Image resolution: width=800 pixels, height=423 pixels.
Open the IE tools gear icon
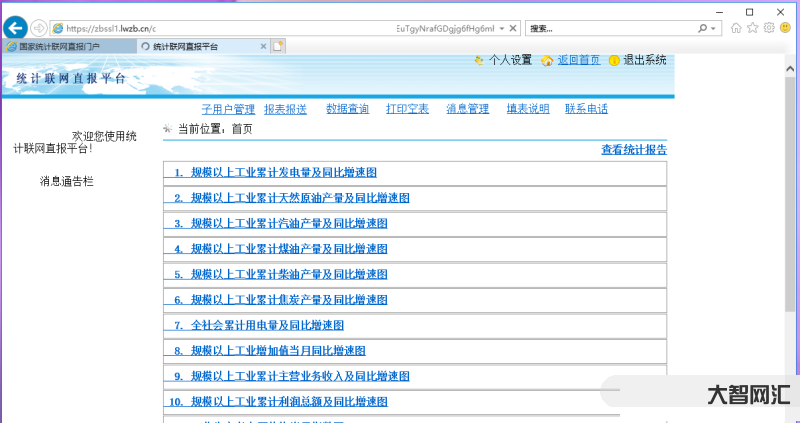(x=769, y=28)
